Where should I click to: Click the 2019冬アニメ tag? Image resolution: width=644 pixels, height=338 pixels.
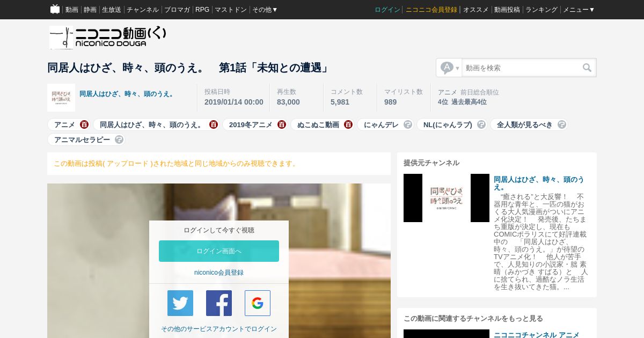[251, 124]
